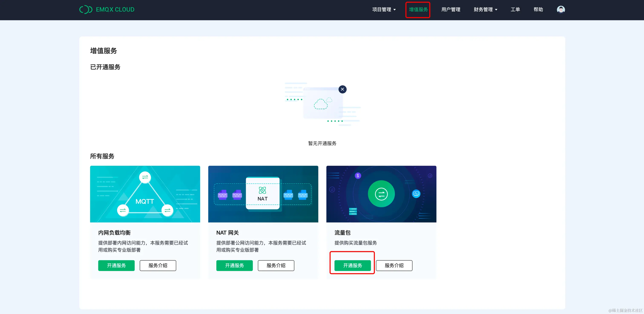
Task: Click the EMQX CLOUD logo
Action: (107, 10)
